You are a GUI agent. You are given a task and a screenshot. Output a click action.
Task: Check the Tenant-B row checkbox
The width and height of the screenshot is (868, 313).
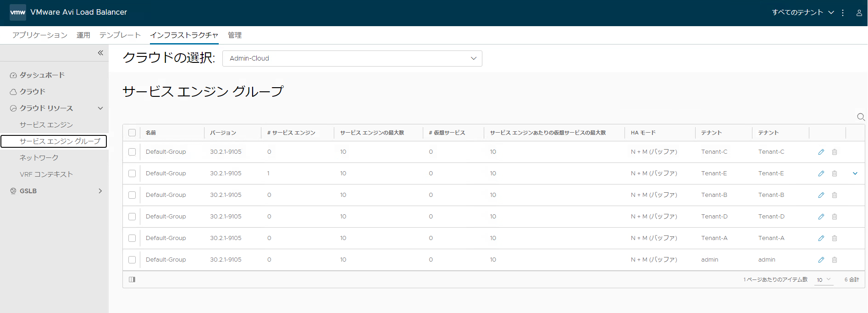[x=132, y=195]
